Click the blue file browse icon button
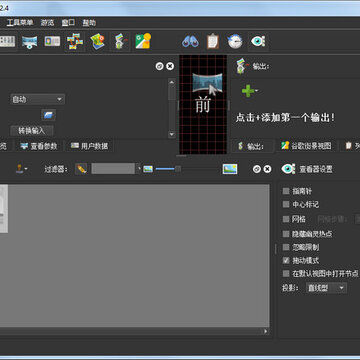Image resolution: width=360 pixels, height=360 pixels. pyautogui.click(x=48, y=115)
